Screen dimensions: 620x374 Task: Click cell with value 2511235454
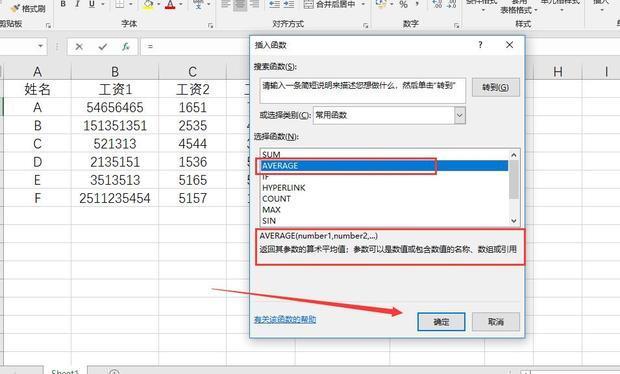115,198
